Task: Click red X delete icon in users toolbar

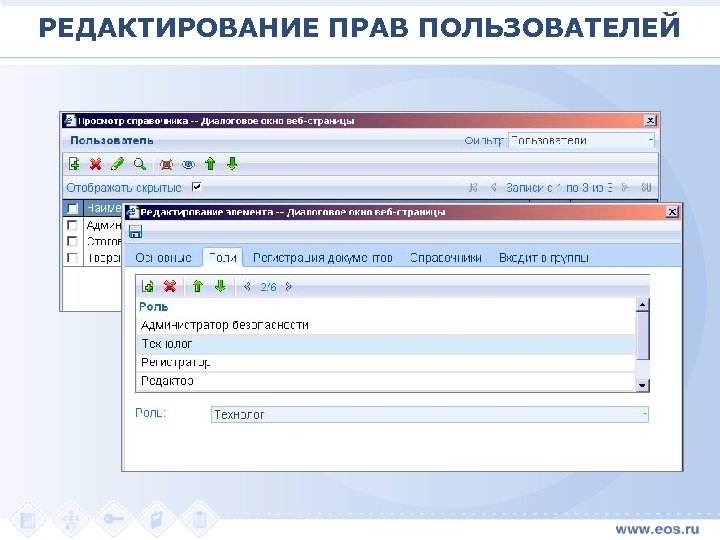Action: click(x=96, y=164)
